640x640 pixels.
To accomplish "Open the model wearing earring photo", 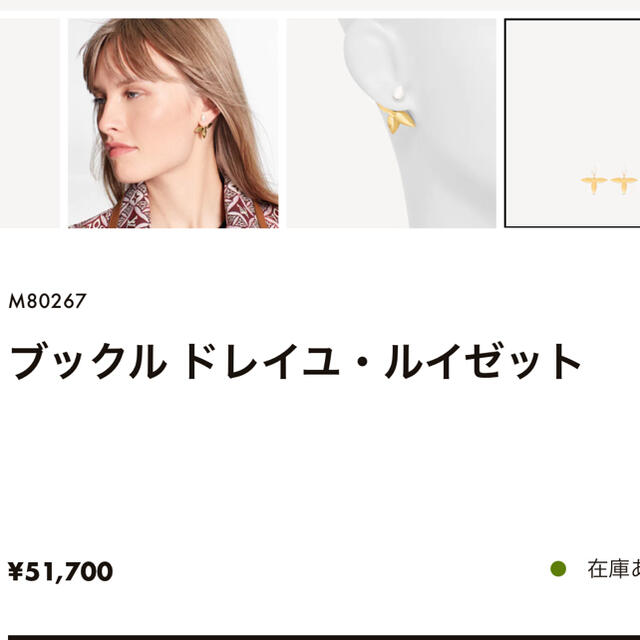I will click(x=173, y=123).
